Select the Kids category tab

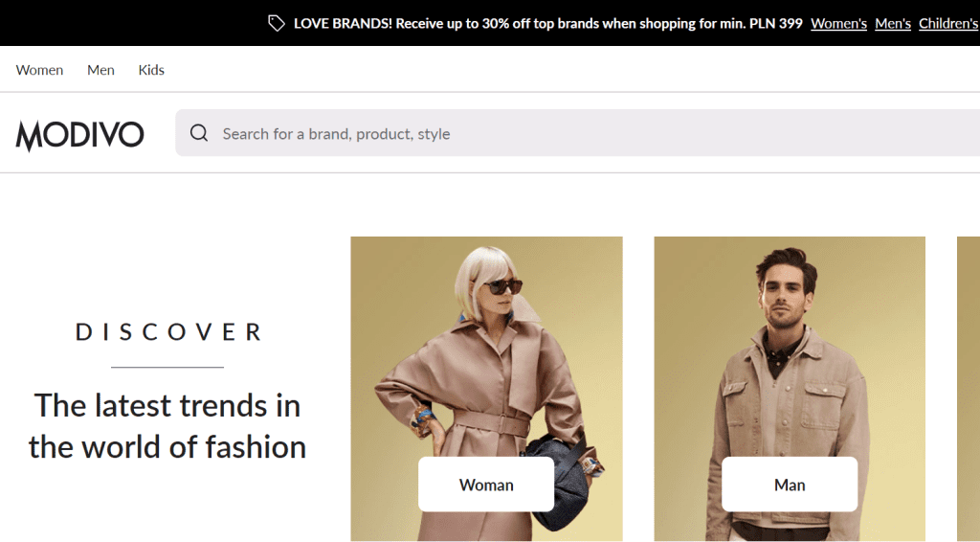pos(151,70)
